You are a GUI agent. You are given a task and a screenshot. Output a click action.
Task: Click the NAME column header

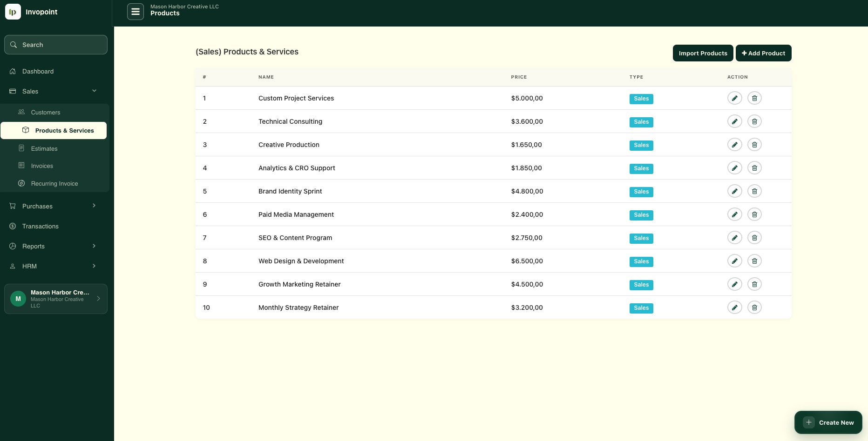pyautogui.click(x=266, y=77)
